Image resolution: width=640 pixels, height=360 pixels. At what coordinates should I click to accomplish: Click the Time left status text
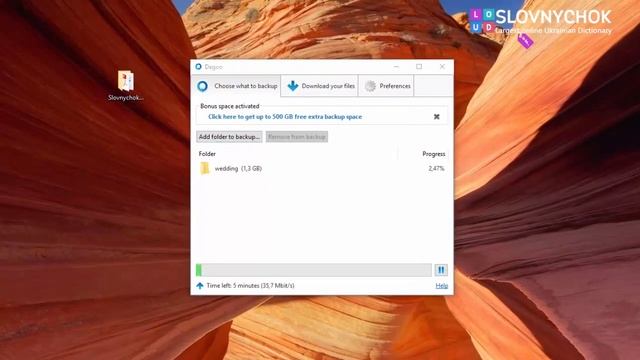(250, 286)
